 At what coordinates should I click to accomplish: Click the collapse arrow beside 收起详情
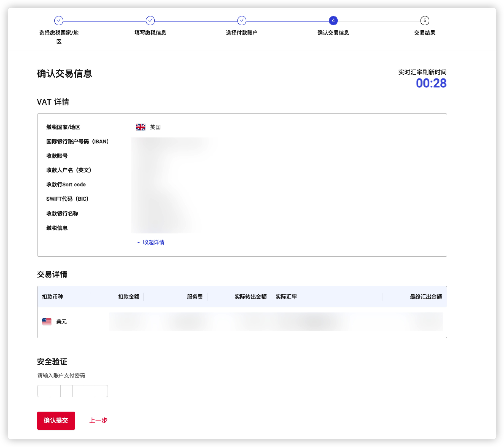pyautogui.click(x=138, y=243)
